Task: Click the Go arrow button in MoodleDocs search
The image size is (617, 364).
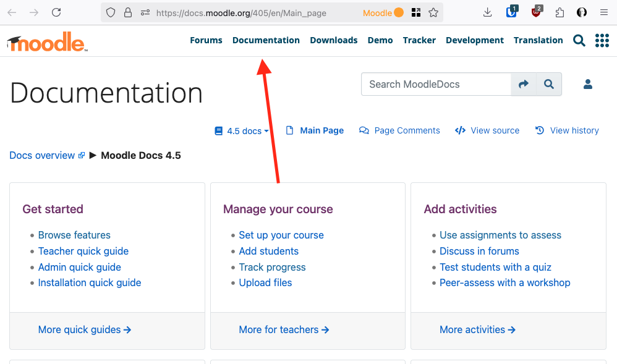Action: tap(524, 84)
